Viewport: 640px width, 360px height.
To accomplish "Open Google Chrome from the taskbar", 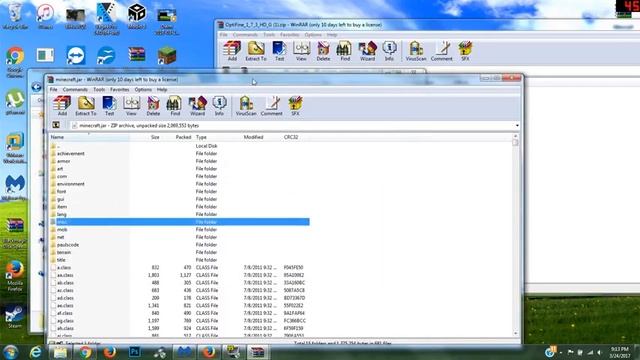I will point(85,352).
